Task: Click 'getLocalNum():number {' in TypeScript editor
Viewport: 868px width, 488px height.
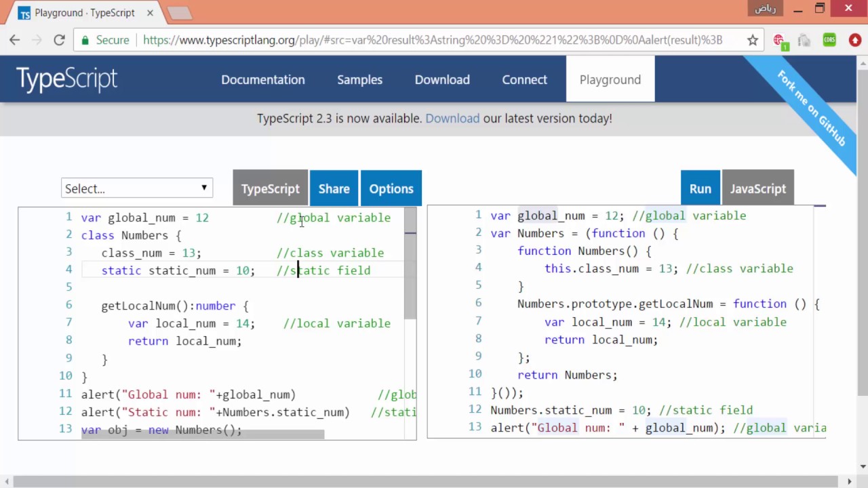Action: tap(175, 306)
